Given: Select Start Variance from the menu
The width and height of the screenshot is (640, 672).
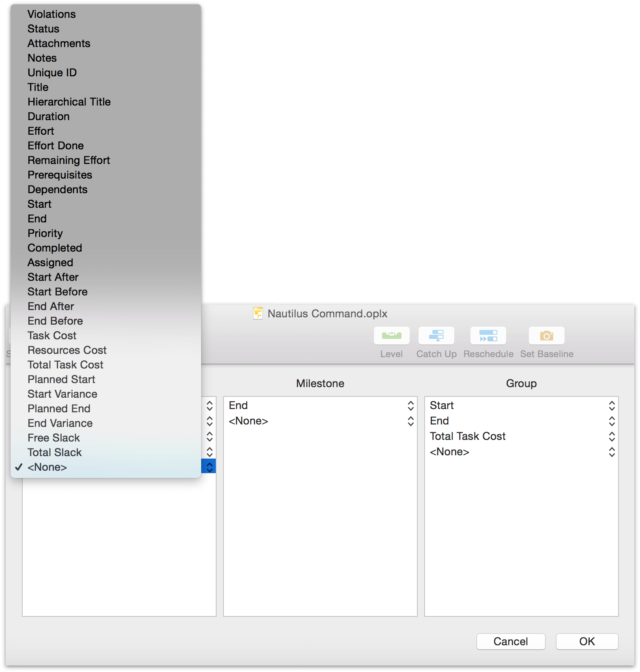Looking at the screenshot, I should coord(106,394).
